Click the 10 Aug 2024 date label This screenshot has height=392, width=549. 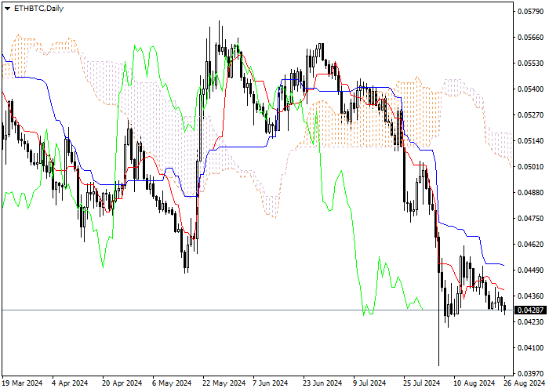point(474,383)
